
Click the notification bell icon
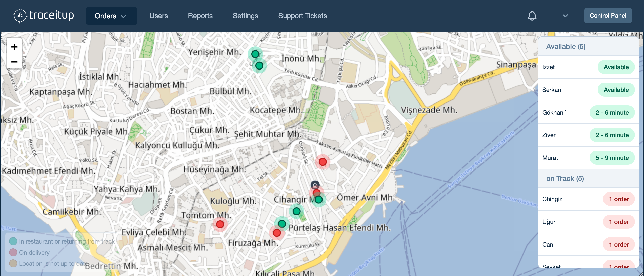point(532,16)
